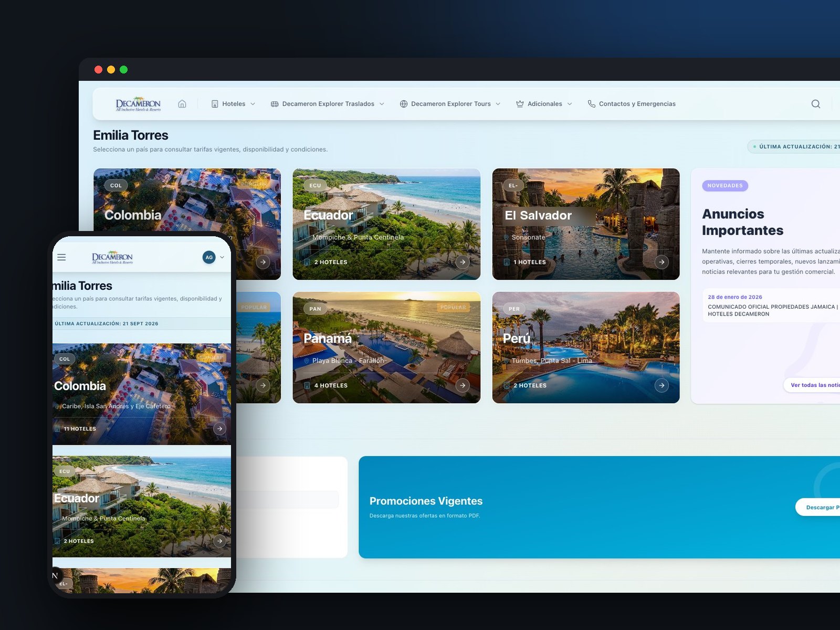Open Perú hotels with its arrow button
840x630 pixels.
coord(661,385)
